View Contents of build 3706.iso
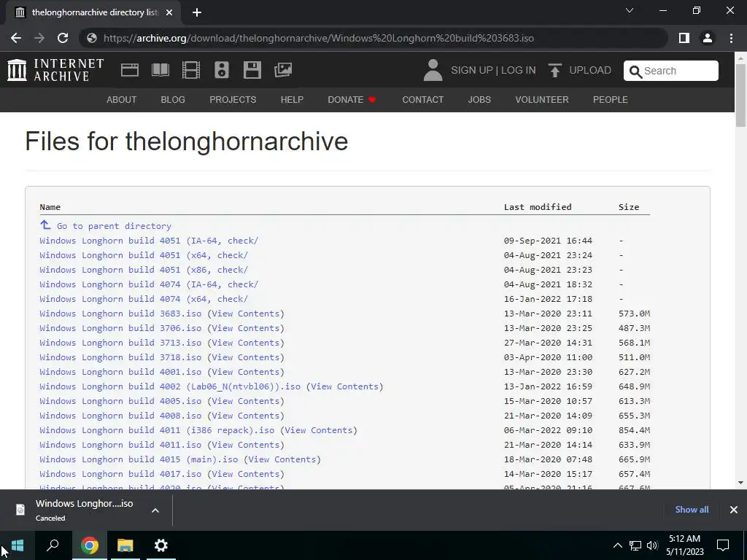 (245, 328)
